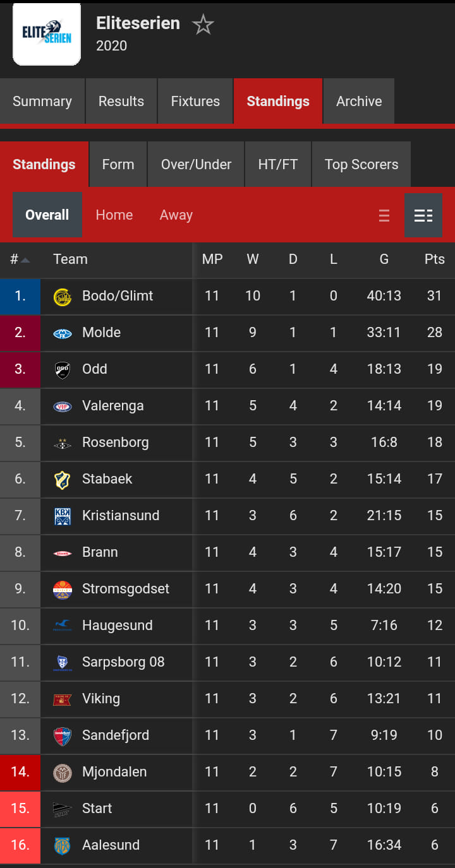Open the Valerenga team page
The height and width of the screenshot is (868, 455).
click(113, 406)
